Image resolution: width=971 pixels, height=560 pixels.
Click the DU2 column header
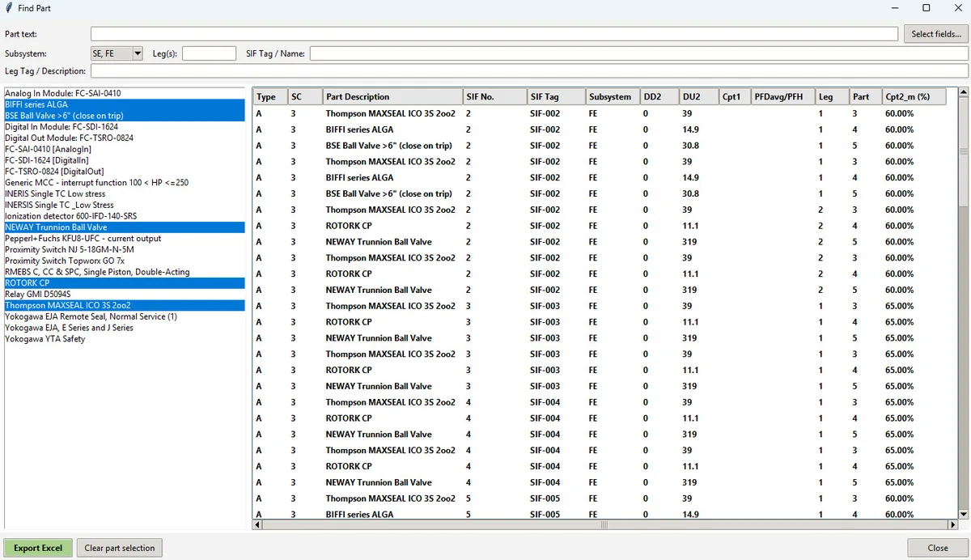point(699,96)
